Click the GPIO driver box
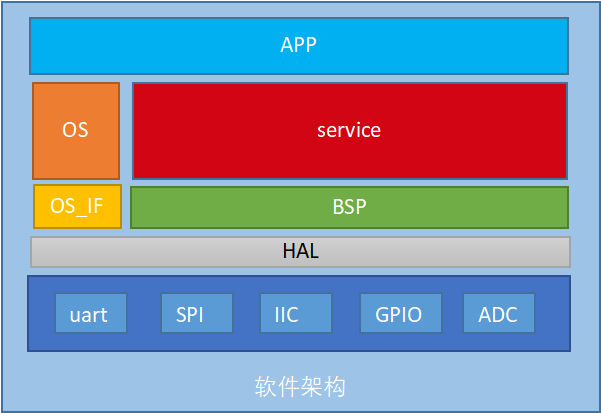This screenshot has height=413, width=601. [x=401, y=313]
